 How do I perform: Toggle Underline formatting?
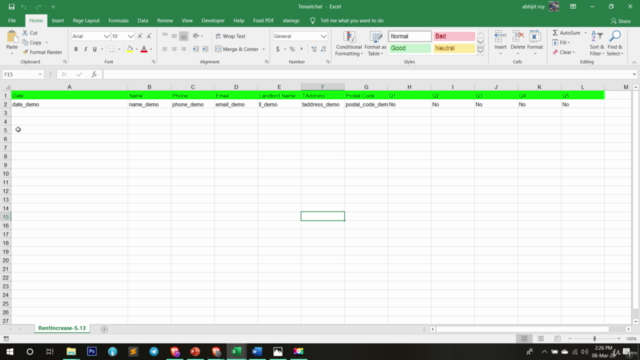tap(95, 49)
